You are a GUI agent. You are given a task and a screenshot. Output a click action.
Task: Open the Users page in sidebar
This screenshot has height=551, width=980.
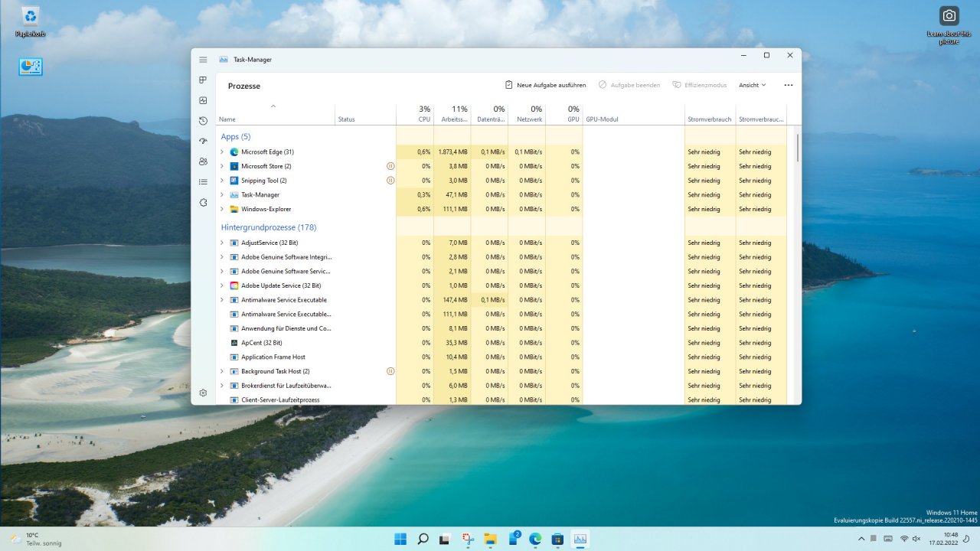coord(203,161)
